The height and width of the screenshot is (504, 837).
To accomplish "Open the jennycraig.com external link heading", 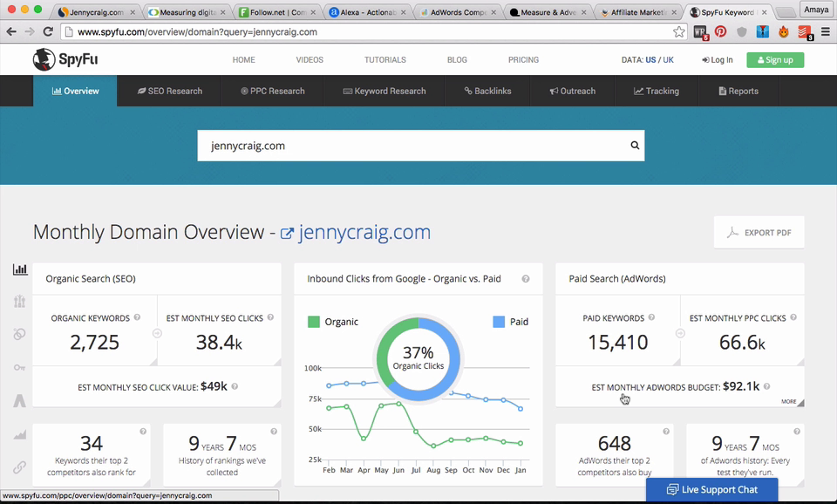I will tap(356, 232).
